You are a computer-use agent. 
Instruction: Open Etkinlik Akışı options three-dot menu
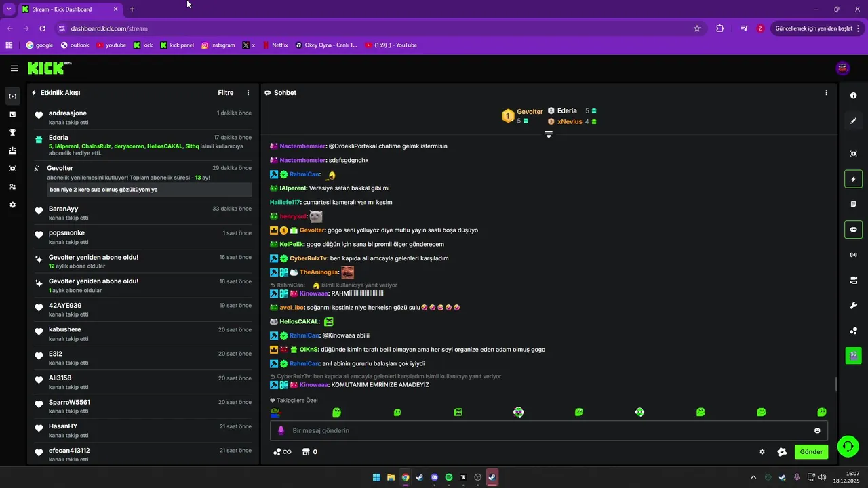tap(248, 93)
